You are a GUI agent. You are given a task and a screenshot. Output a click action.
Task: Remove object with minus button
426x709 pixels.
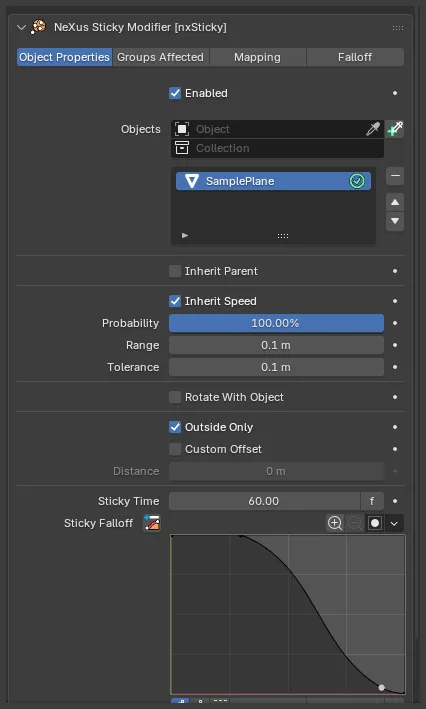pyautogui.click(x=395, y=176)
